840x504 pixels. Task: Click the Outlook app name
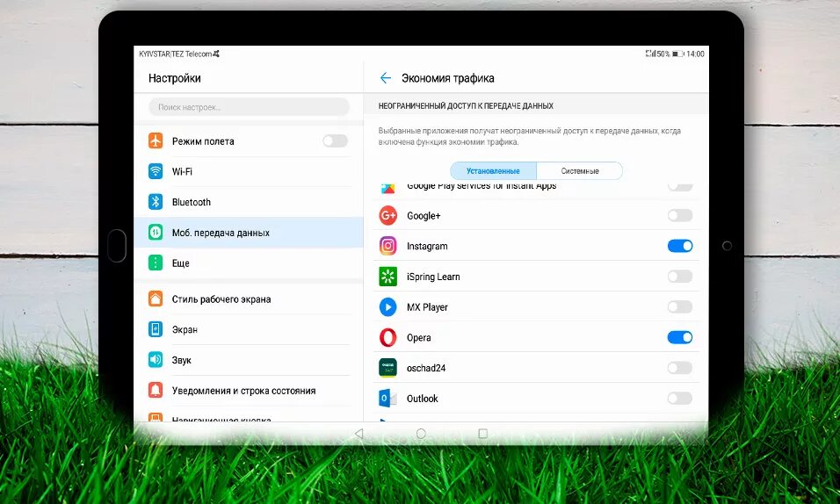(x=422, y=399)
